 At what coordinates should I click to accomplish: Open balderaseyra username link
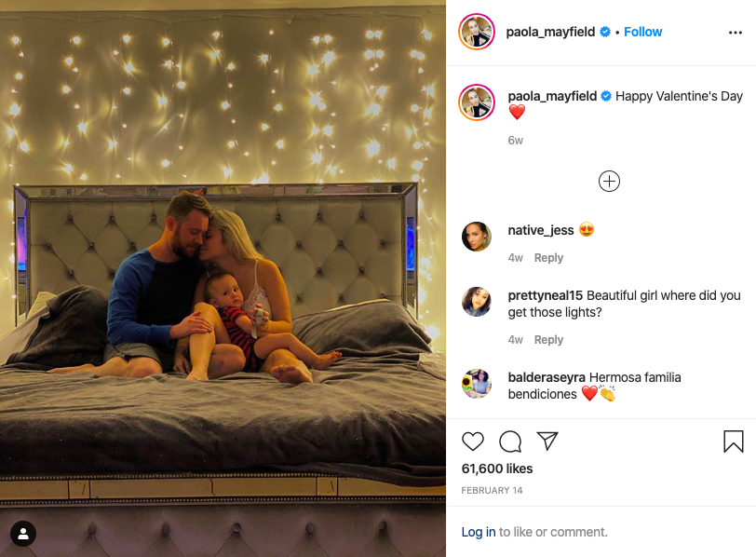[x=547, y=377]
